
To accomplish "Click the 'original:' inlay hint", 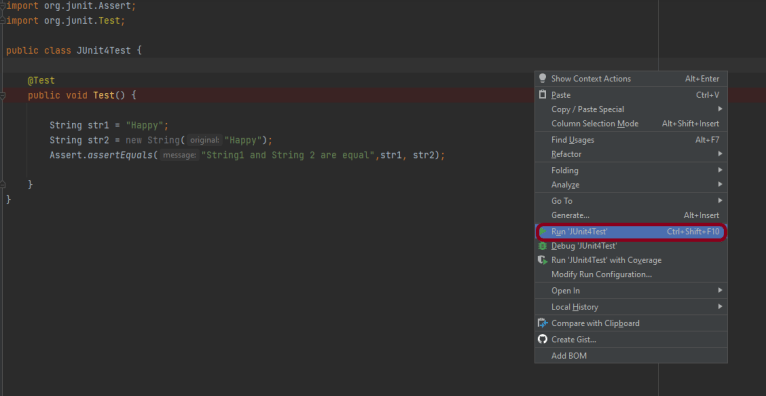I will coord(205,140).
